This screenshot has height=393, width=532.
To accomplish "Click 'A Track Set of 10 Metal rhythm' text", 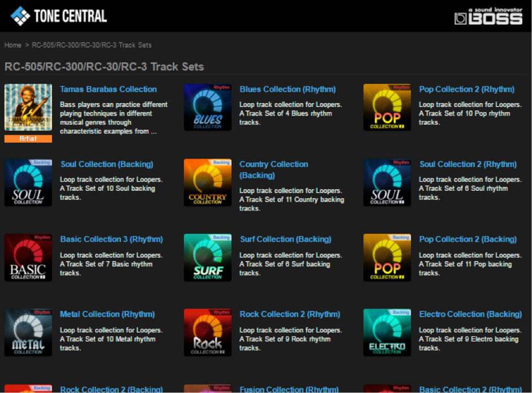I will tap(108, 339).
